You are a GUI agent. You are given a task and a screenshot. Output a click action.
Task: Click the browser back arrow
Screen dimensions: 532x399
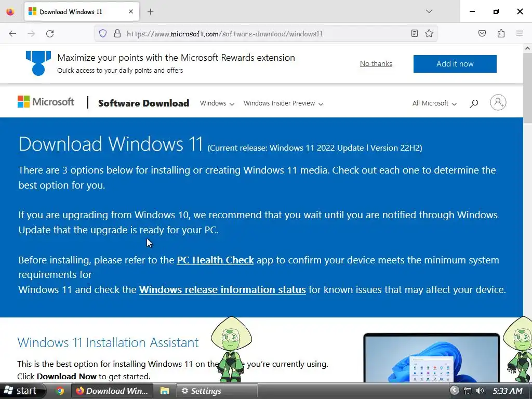pyautogui.click(x=12, y=34)
